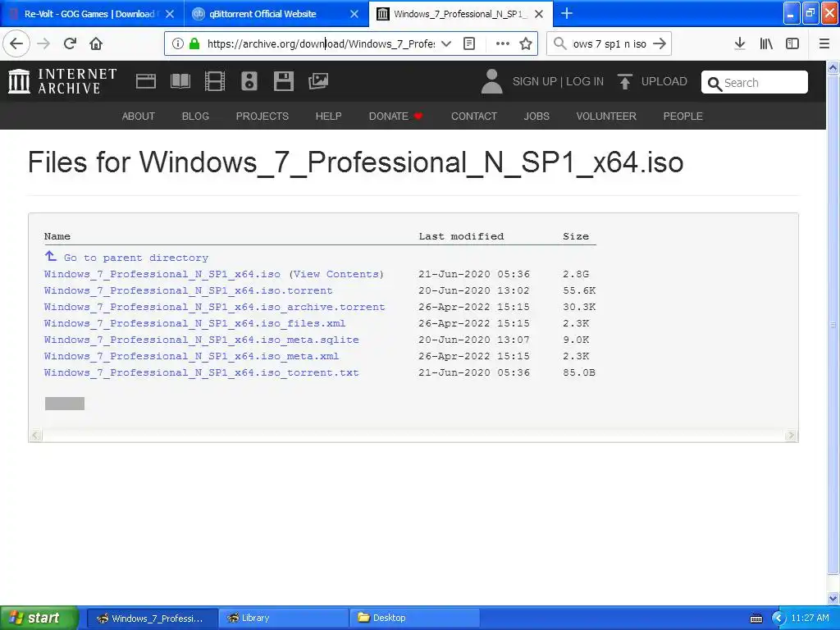Click LOG IN link

(x=585, y=81)
